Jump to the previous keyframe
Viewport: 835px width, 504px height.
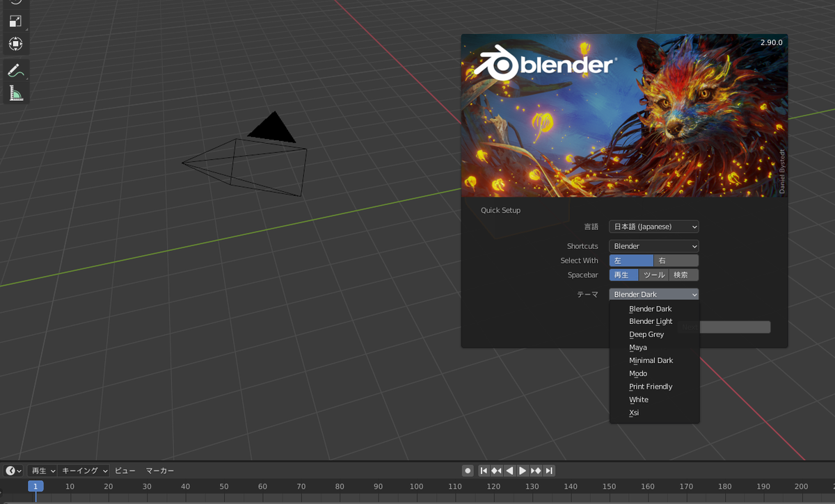pos(496,471)
